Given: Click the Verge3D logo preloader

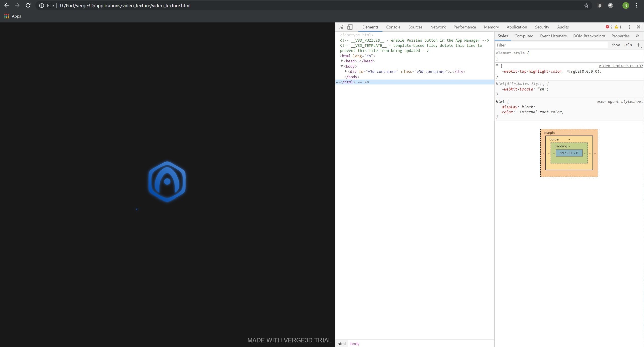Looking at the screenshot, I should pos(167,181).
